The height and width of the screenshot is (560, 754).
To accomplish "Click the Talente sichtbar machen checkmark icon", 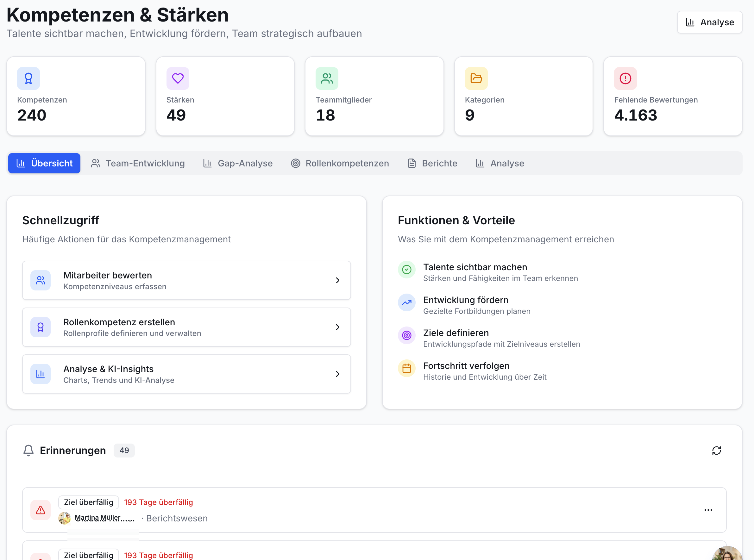I will (x=407, y=270).
